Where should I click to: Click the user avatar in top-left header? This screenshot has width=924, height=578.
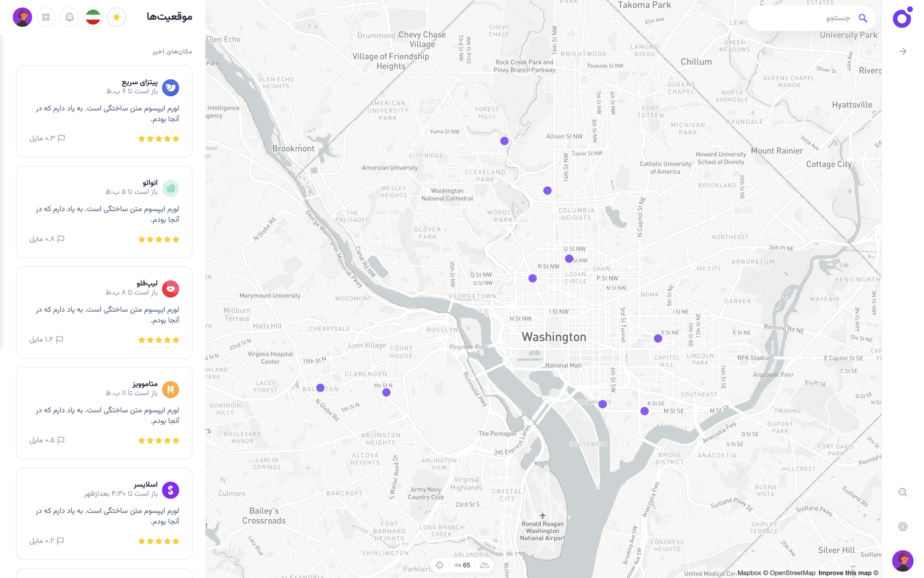tap(22, 17)
